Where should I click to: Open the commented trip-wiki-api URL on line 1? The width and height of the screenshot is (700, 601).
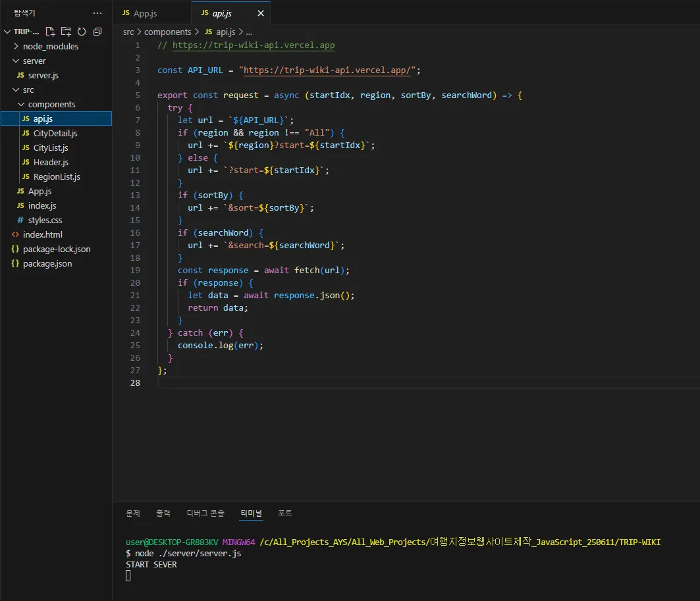pyautogui.click(x=253, y=45)
